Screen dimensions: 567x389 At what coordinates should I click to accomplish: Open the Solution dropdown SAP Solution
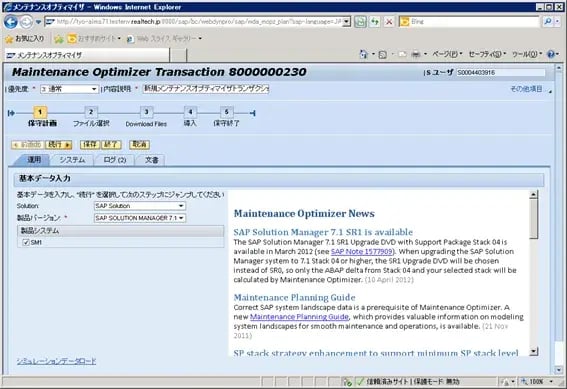140,206
